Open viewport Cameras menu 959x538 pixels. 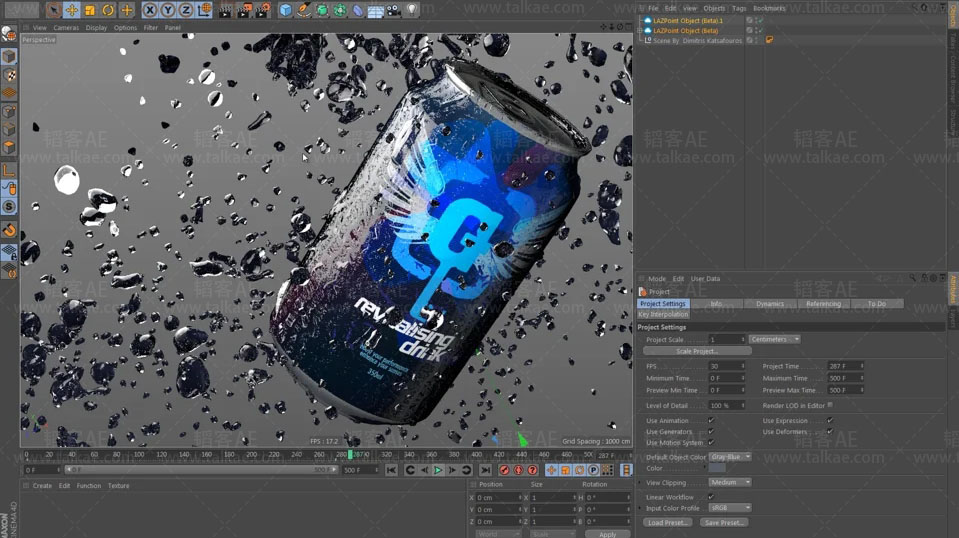pyautogui.click(x=66, y=28)
